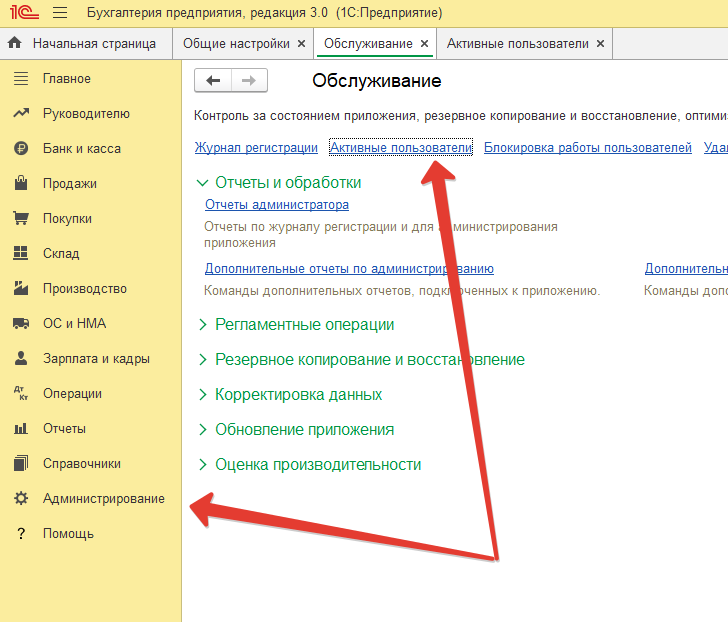Click the Продажи shopping bag icon

pos(21,183)
